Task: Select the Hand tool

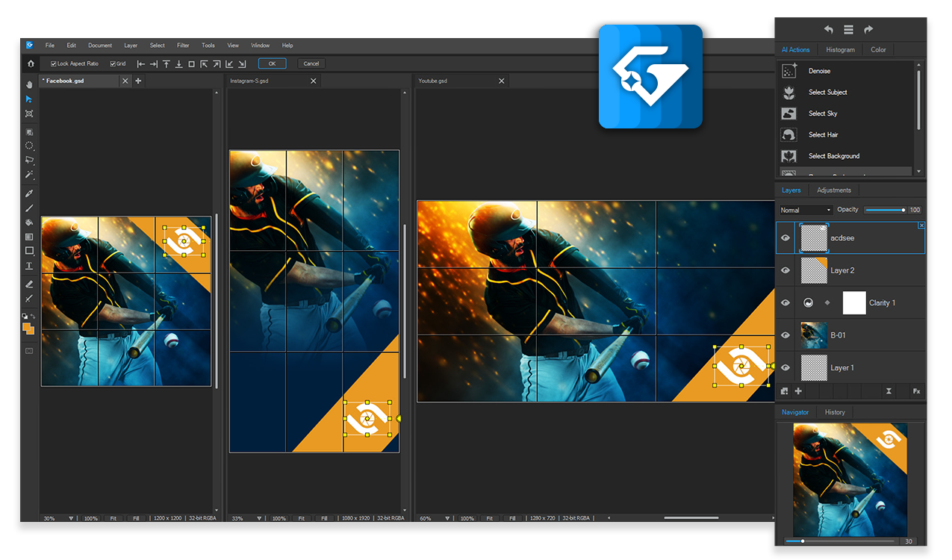Action: (29, 84)
